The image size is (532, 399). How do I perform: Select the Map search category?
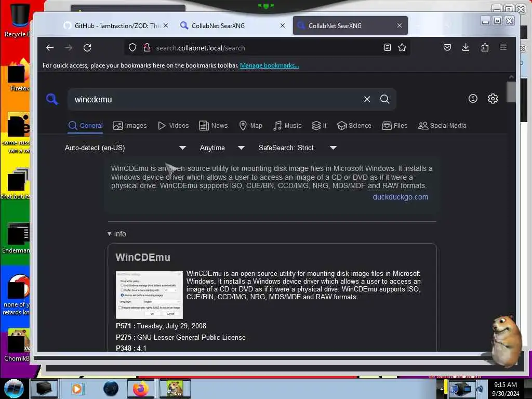(251, 126)
